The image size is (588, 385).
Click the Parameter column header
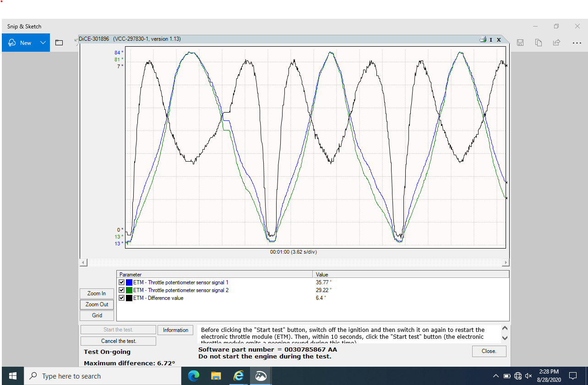tap(215, 275)
